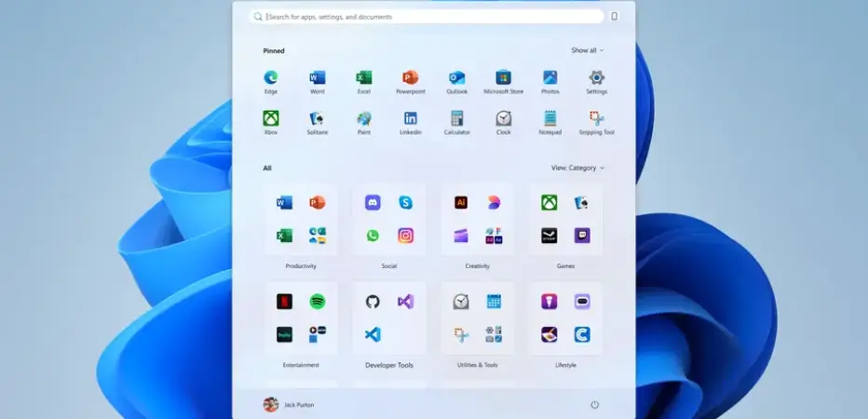Expand the overflow app cluster in Creativity
This screenshot has height=419, width=868.
(494, 236)
